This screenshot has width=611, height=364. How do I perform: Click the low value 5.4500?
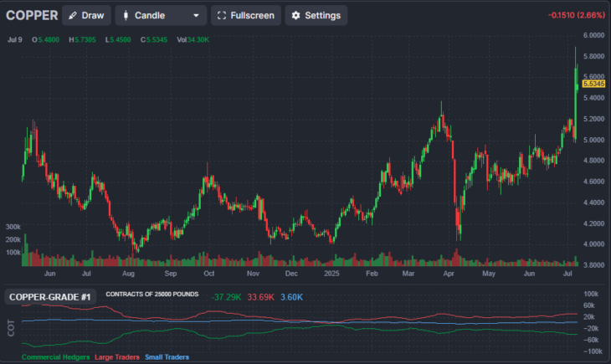pyautogui.click(x=121, y=40)
